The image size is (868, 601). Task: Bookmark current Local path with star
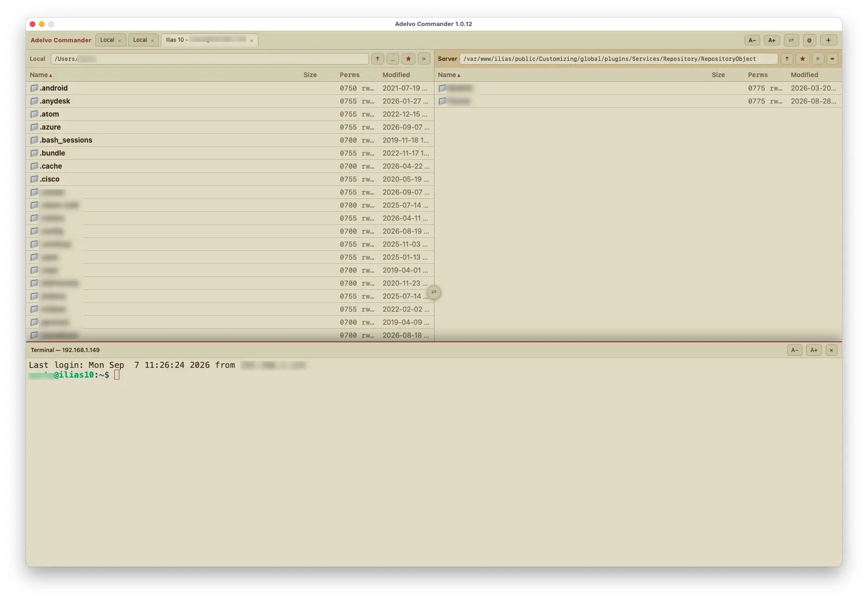coord(408,59)
